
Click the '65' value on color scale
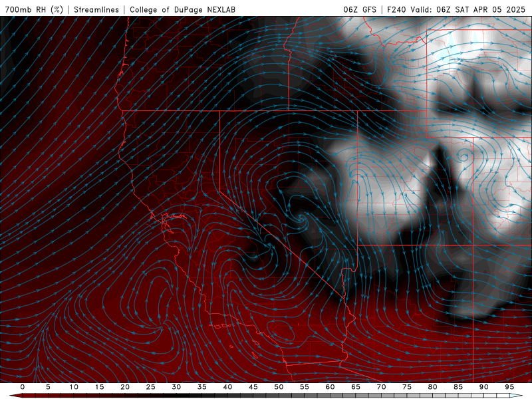coord(356,387)
